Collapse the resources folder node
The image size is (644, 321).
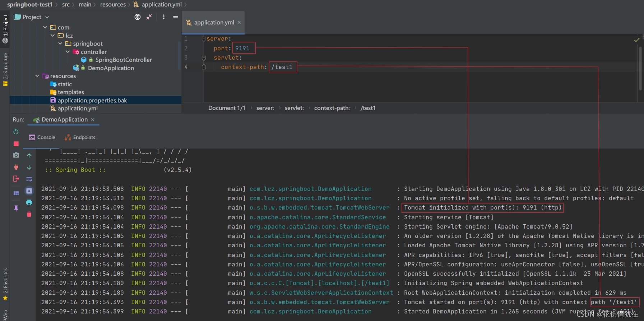pyautogui.click(x=37, y=76)
